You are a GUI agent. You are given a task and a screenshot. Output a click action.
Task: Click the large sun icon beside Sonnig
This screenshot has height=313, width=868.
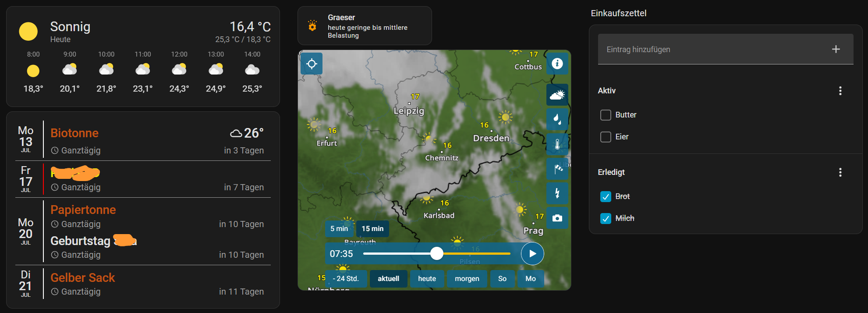pyautogui.click(x=28, y=32)
